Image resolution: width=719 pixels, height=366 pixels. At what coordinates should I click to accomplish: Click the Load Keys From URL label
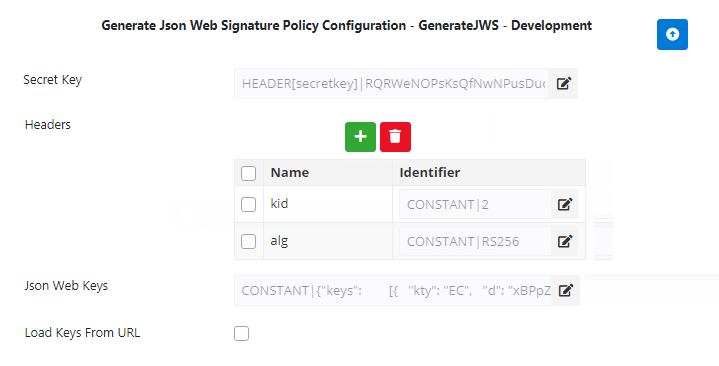[83, 333]
